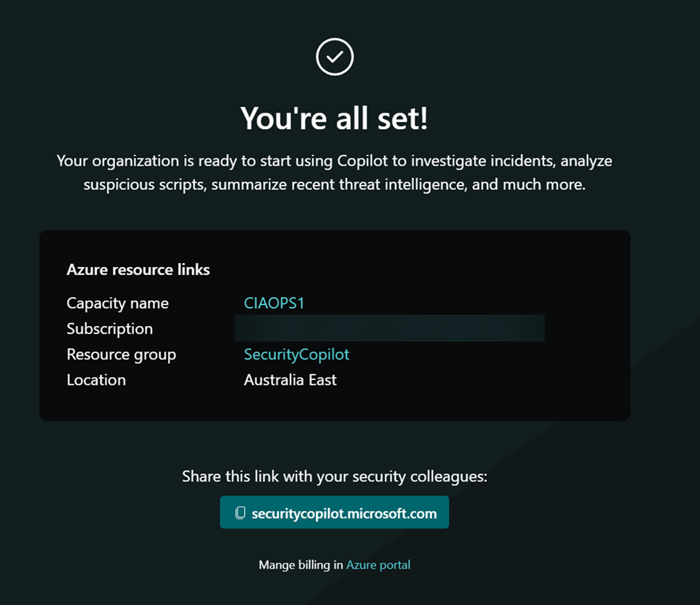700x605 pixels.
Task: Open the SecurityCopilot resource group link
Action: click(296, 354)
